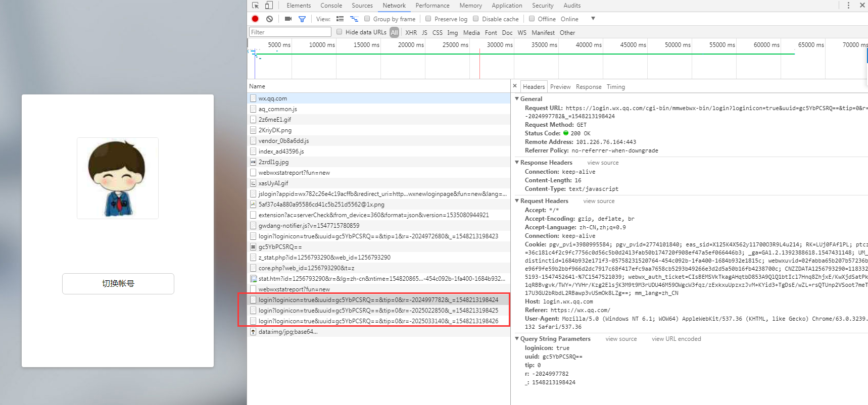The image size is (868, 405).
Task: Close the request details pane
Action: [515, 86]
